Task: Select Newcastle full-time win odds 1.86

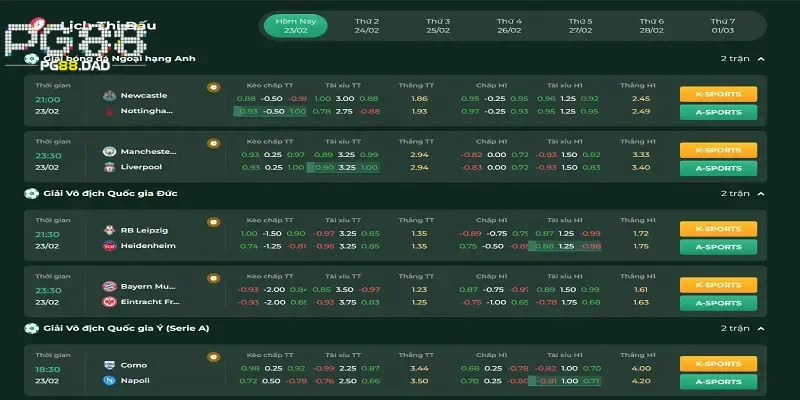Action: [x=419, y=98]
